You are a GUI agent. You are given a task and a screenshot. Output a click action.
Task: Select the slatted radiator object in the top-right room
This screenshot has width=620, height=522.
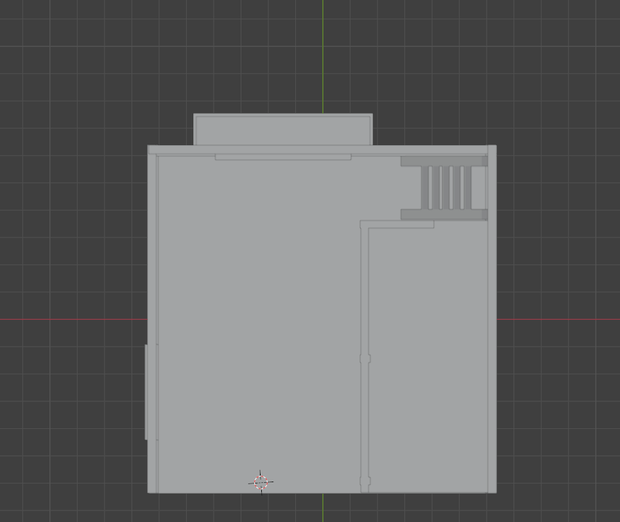point(444,188)
